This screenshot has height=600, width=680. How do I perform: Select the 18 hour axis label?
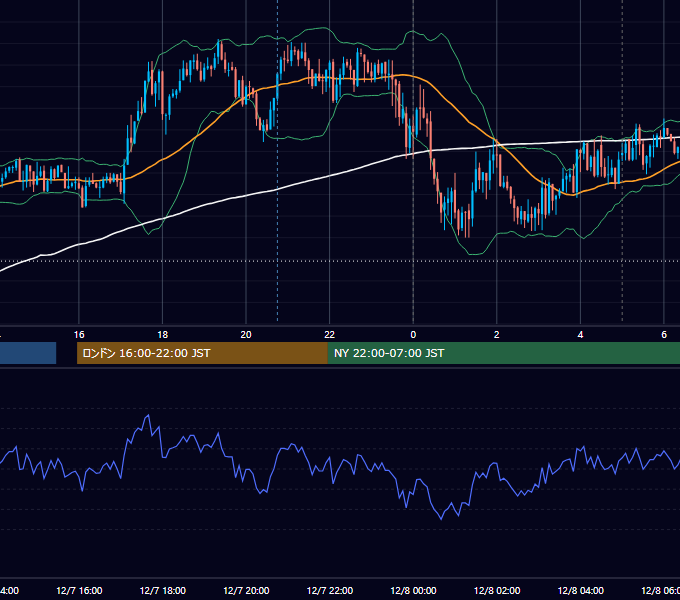(x=163, y=335)
